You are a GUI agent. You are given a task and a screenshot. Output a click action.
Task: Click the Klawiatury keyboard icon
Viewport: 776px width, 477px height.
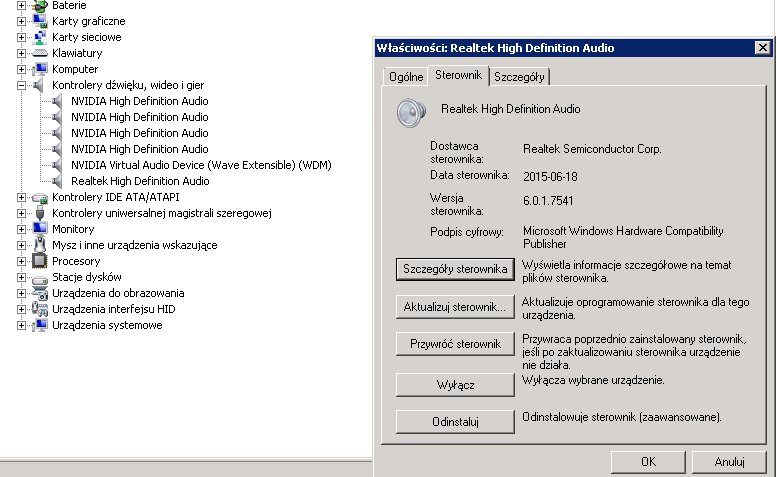click(x=40, y=53)
